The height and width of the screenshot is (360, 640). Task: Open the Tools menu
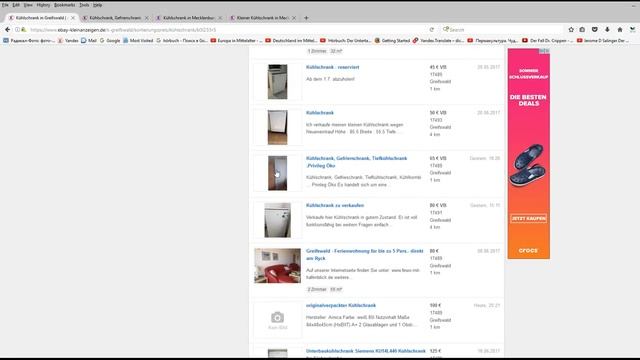[x=84, y=5]
